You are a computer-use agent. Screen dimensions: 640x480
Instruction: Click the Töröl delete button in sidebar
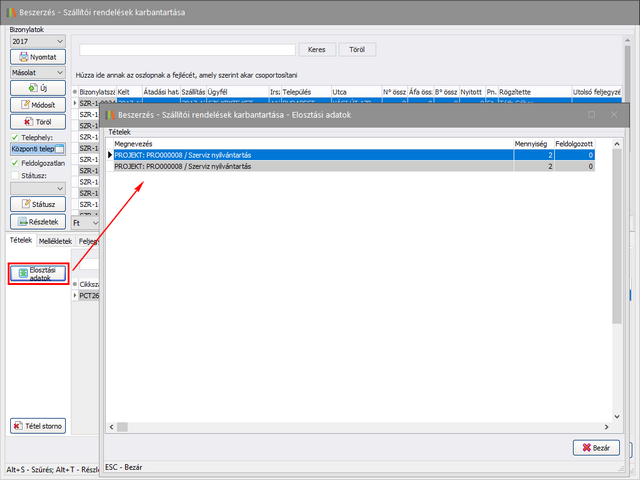(37, 122)
